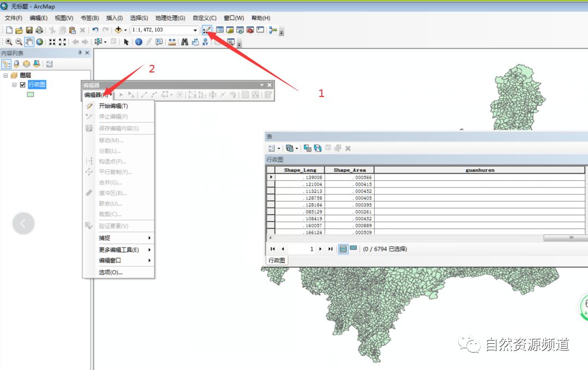Open Related Tables dropdown in table window
Screen dimensions: 588x370
point(292,148)
